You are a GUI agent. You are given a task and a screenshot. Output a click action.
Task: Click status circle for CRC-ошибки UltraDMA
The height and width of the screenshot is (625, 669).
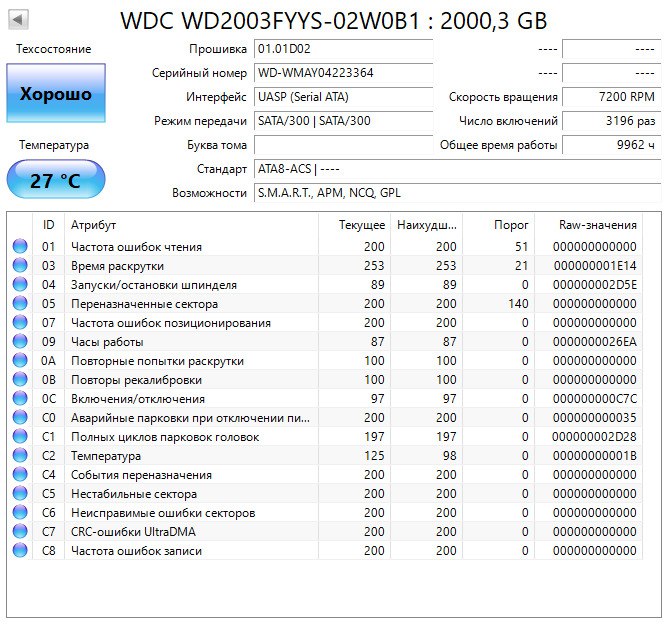pos(20,531)
